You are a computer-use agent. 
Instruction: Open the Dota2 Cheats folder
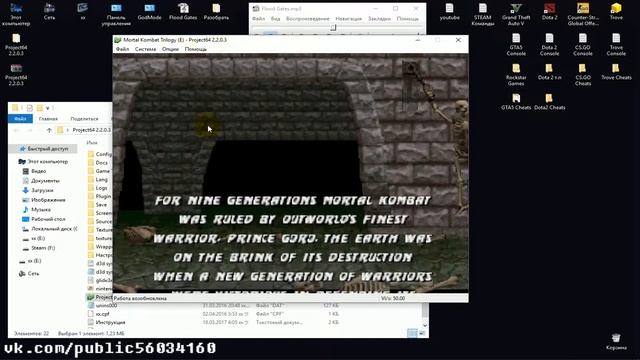[x=549, y=101]
